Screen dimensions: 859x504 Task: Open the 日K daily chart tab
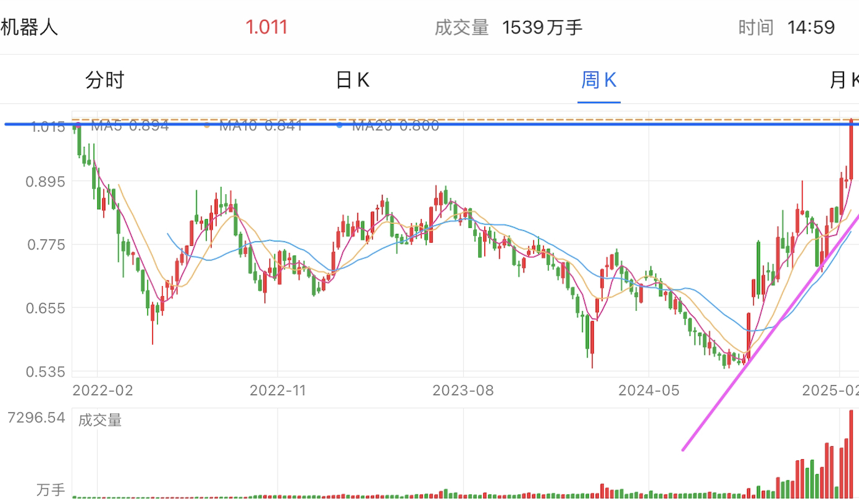[x=353, y=80]
